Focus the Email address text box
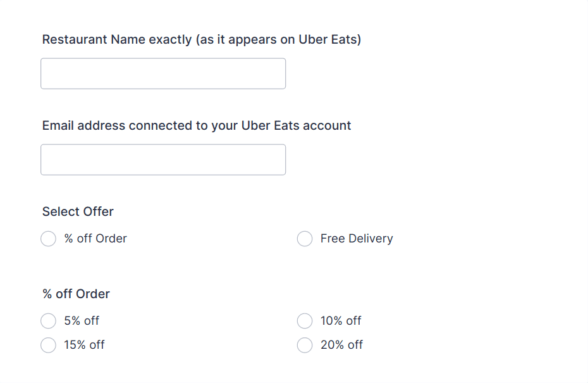This screenshot has width=588, height=383. (x=162, y=160)
